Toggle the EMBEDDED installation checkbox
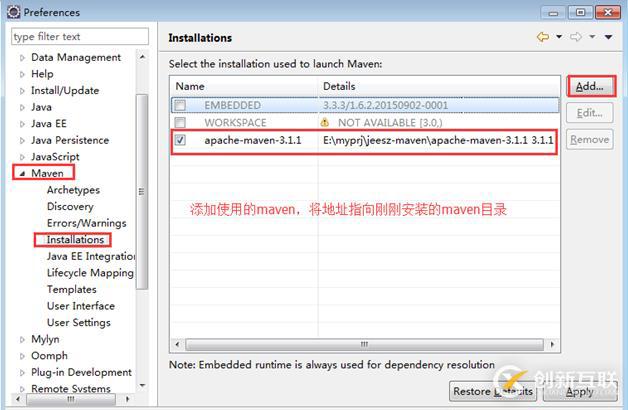Screen dimensions: 628x410 (180, 105)
